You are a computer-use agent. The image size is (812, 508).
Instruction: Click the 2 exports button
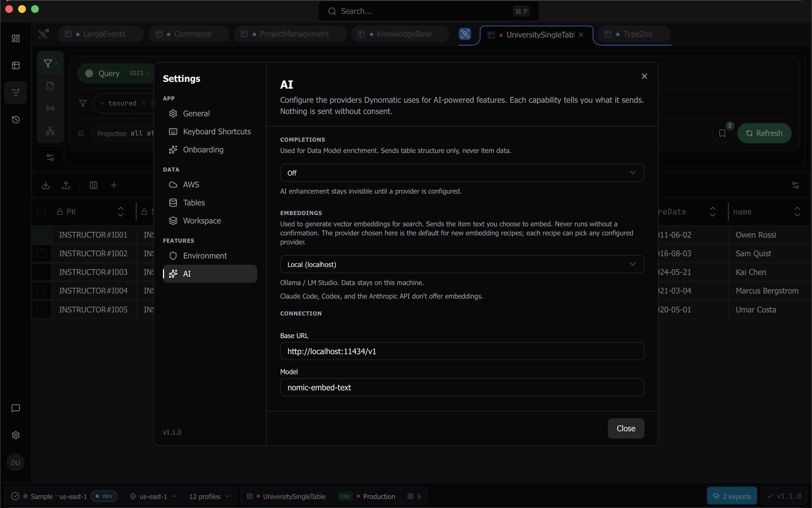[732, 496]
